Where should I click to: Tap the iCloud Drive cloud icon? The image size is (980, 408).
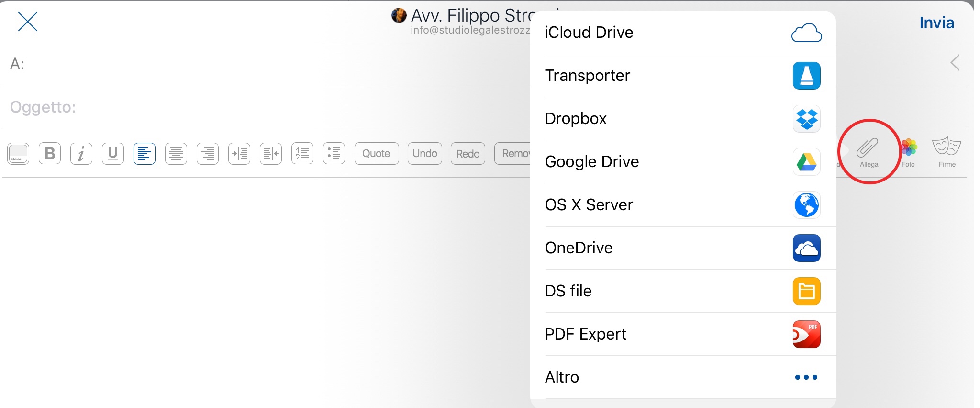[807, 33]
